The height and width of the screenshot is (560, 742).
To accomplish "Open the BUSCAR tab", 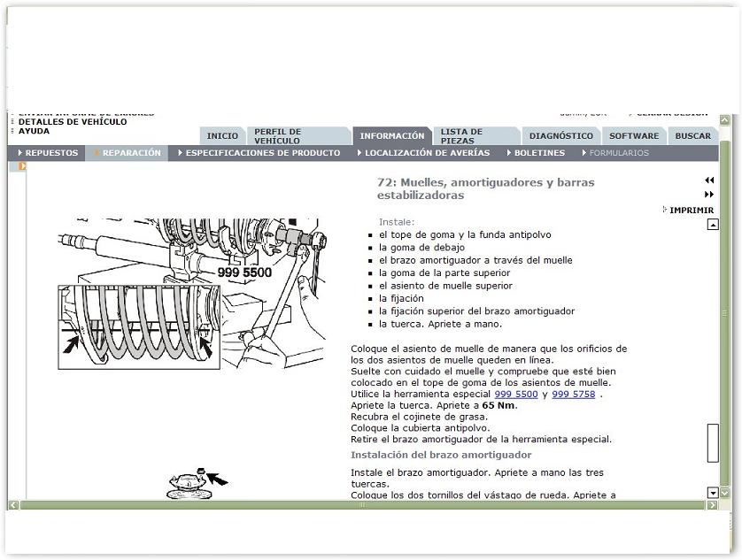I will point(692,135).
